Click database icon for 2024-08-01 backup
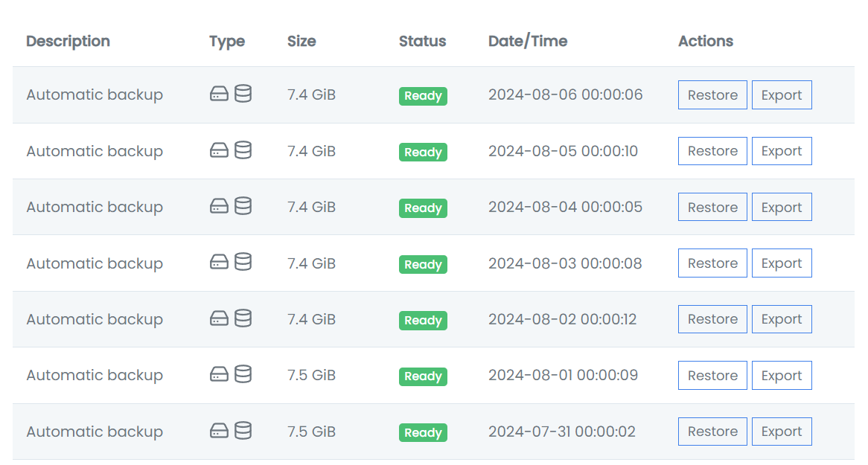 coord(243,375)
